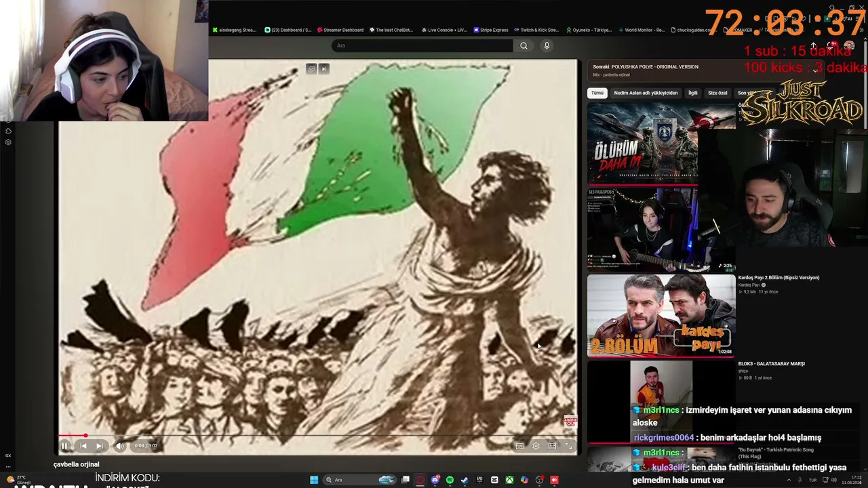The height and width of the screenshot is (488, 868).
Task: Open Epic Games Launcher from taskbar
Action: pos(479,480)
